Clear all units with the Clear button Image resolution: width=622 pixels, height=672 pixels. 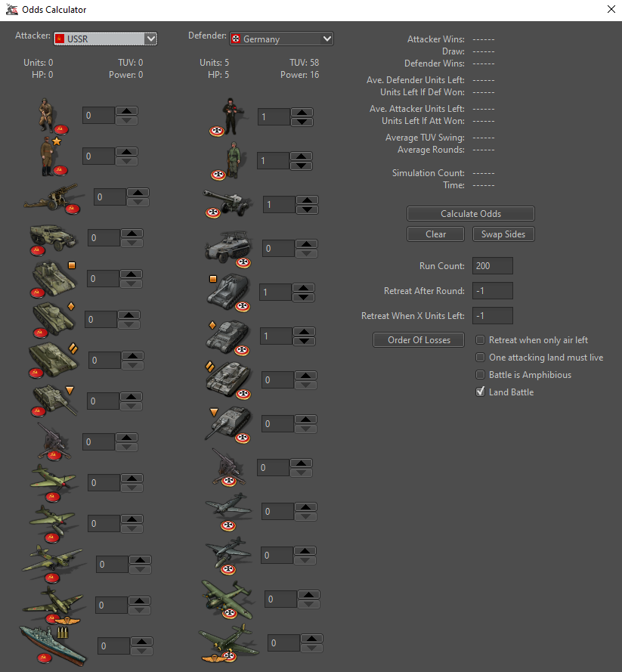click(x=435, y=234)
